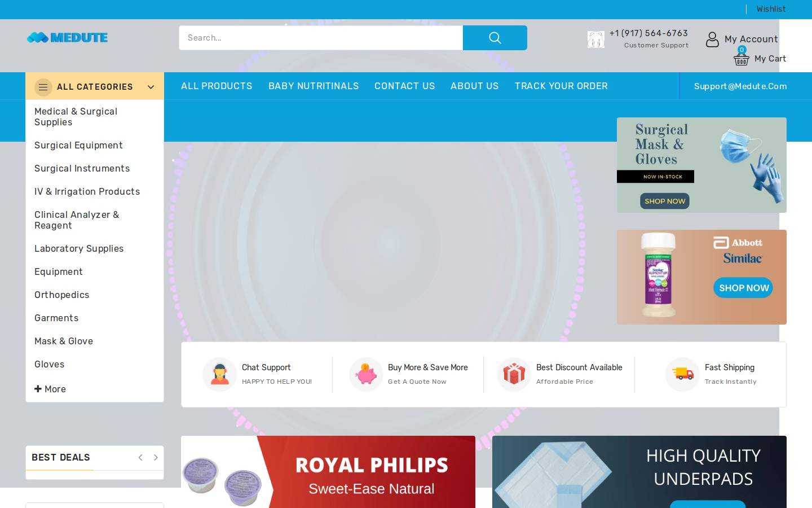812x508 pixels.
Task: Open All Products menu item
Action: (217, 86)
